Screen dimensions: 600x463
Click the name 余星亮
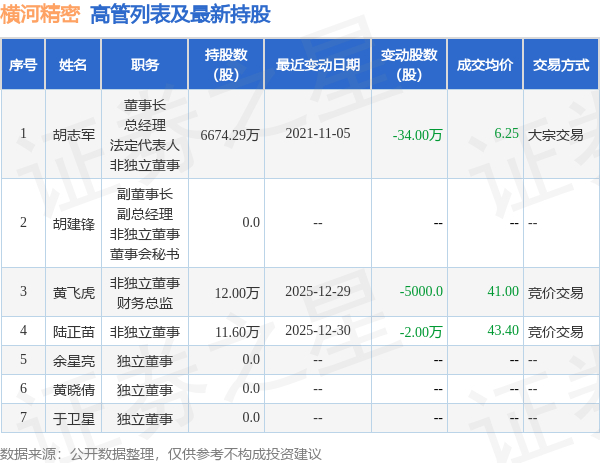click(x=73, y=361)
